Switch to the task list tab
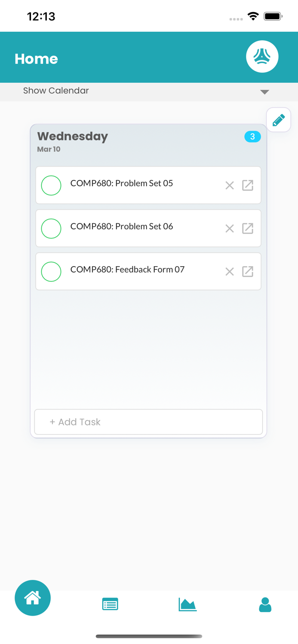 coord(110,605)
